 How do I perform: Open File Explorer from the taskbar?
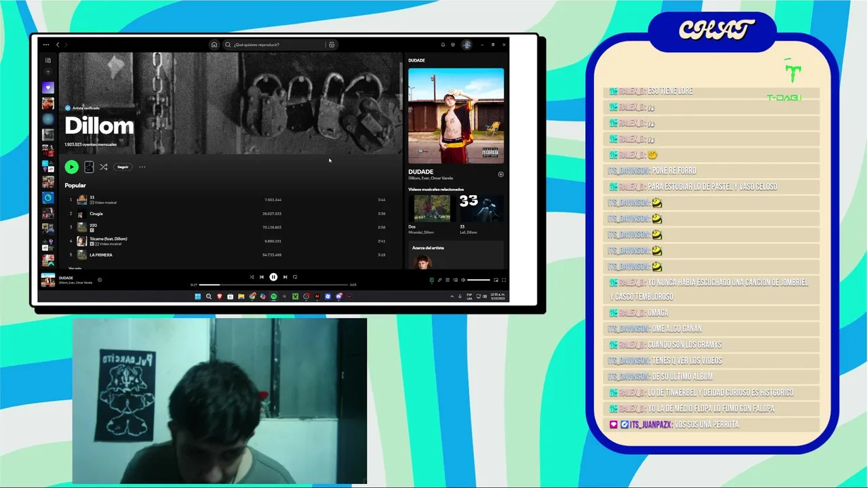(x=241, y=296)
